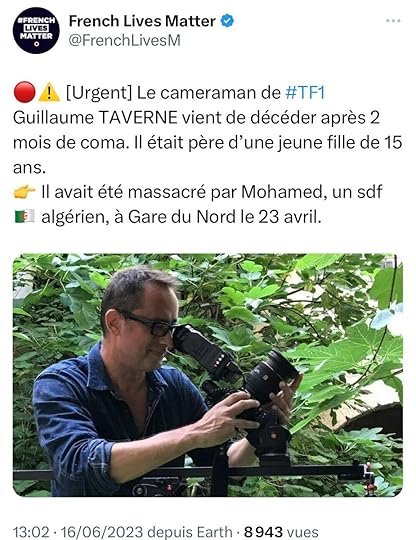Screen dimensions: 416x540
Task: Open the cameraman photo attachment
Action: [208, 375]
